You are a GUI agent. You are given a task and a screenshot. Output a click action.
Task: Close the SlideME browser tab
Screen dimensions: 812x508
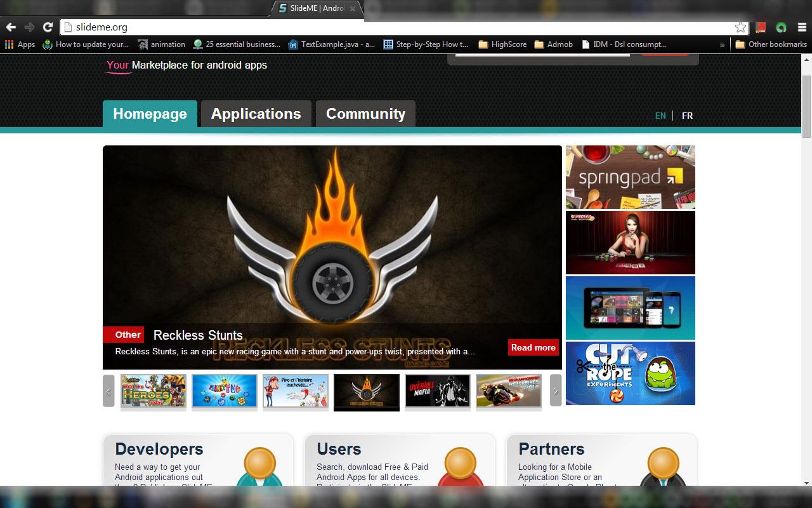point(353,9)
